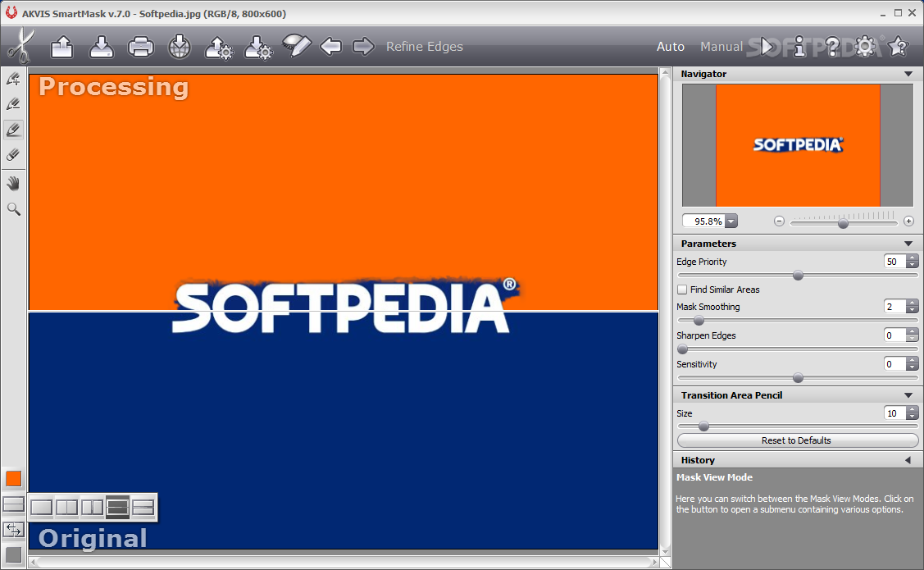924x570 pixels.
Task: Select the Transition Area Pencil tool
Action: click(13, 130)
